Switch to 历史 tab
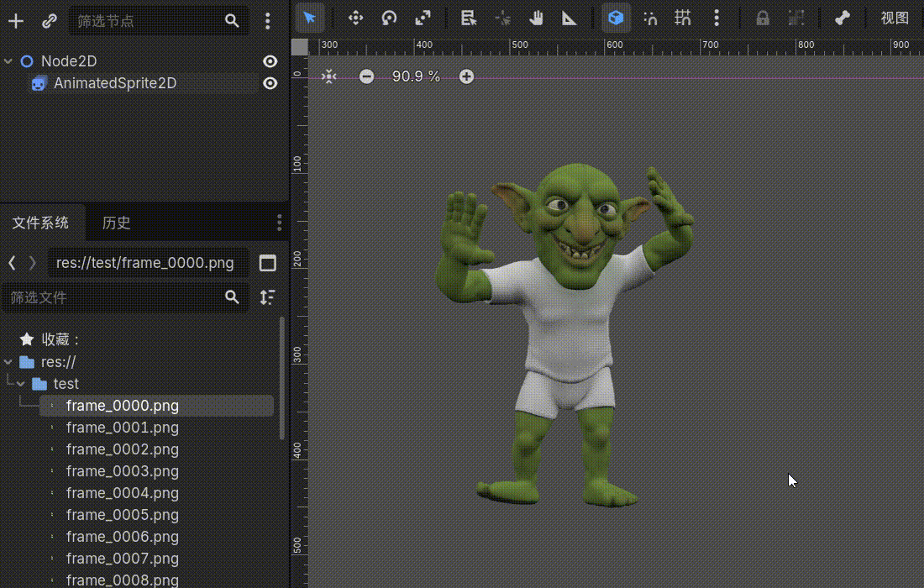Image resolution: width=924 pixels, height=588 pixels. [x=116, y=223]
